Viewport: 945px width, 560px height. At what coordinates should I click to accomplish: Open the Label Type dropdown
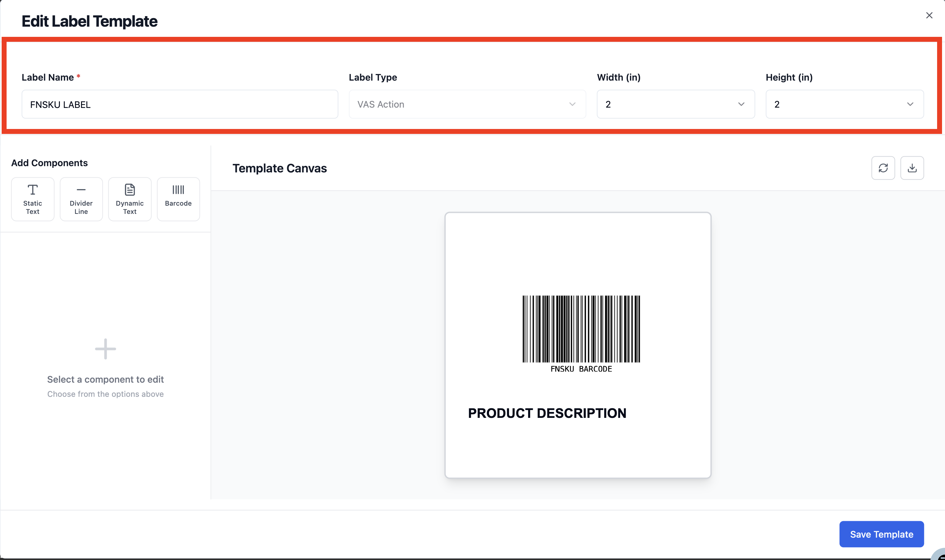[467, 104]
